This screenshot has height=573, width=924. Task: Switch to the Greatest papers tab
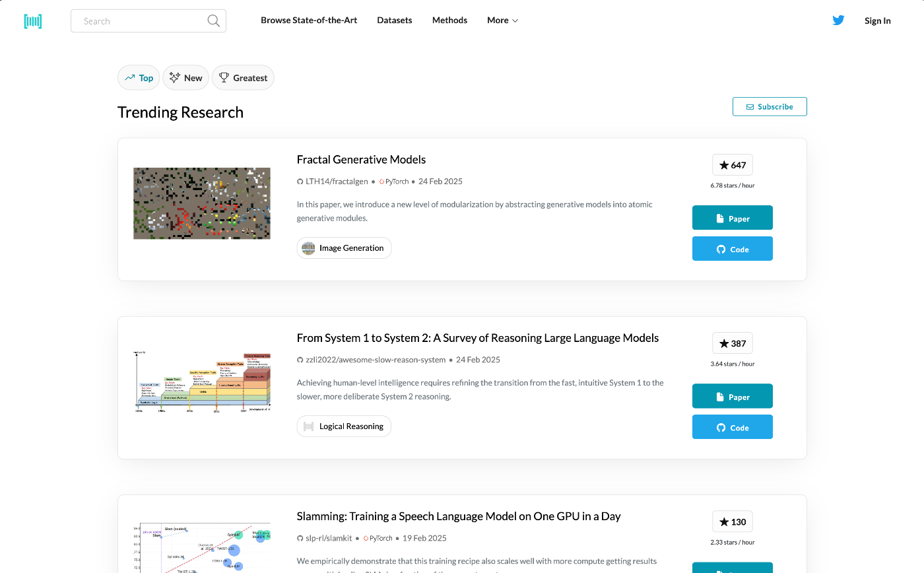point(243,78)
